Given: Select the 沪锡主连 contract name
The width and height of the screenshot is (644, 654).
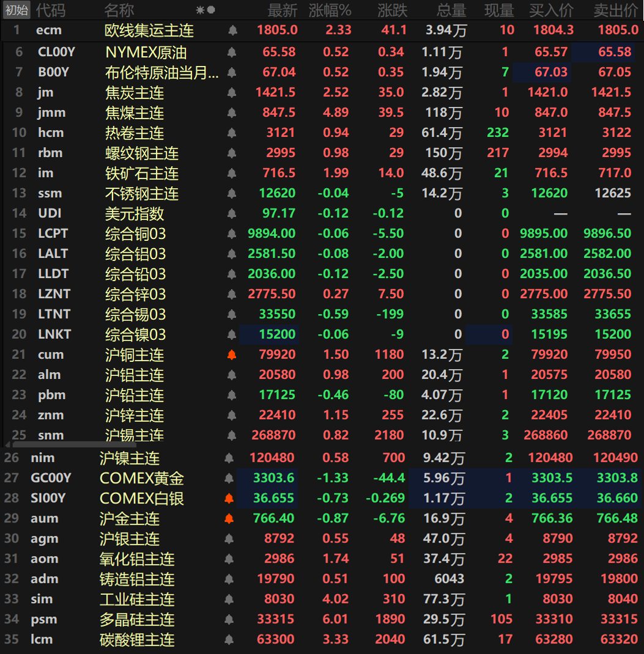Looking at the screenshot, I should (x=135, y=435).
